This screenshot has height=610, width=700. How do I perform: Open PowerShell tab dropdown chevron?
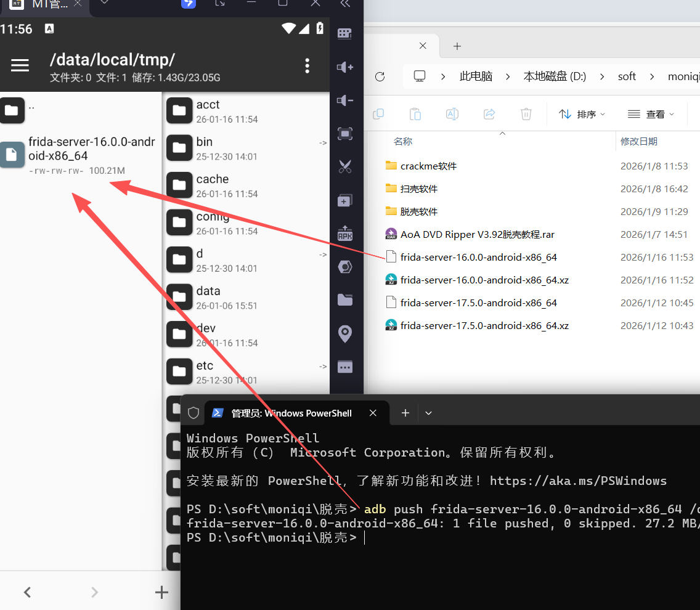click(429, 413)
